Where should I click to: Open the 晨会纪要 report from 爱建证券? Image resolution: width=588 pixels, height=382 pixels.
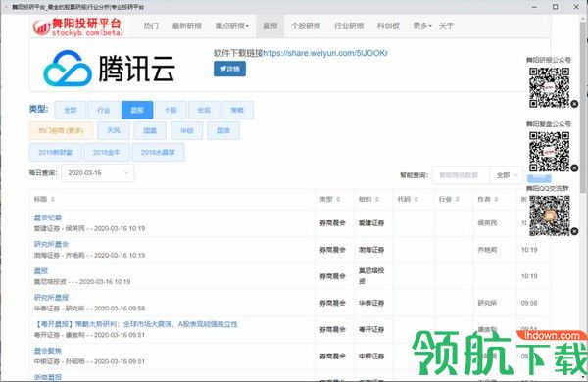pyautogui.click(x=48, y=217)
